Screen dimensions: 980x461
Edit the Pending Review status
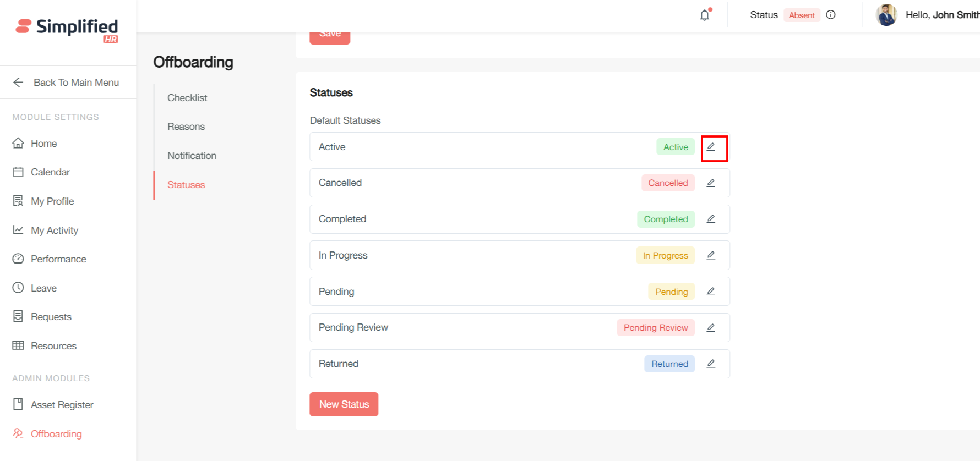[711, 328]
